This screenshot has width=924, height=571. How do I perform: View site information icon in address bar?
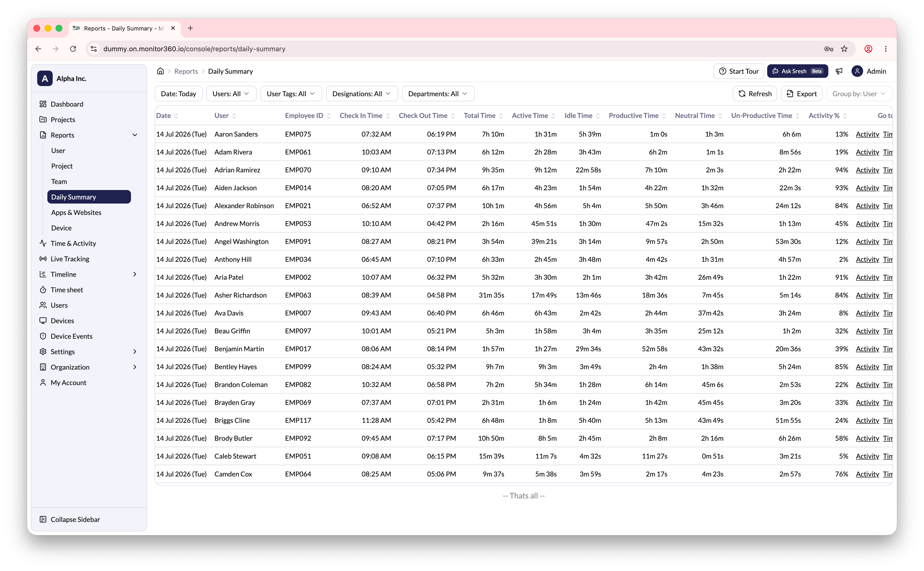[x=94, y=49]
